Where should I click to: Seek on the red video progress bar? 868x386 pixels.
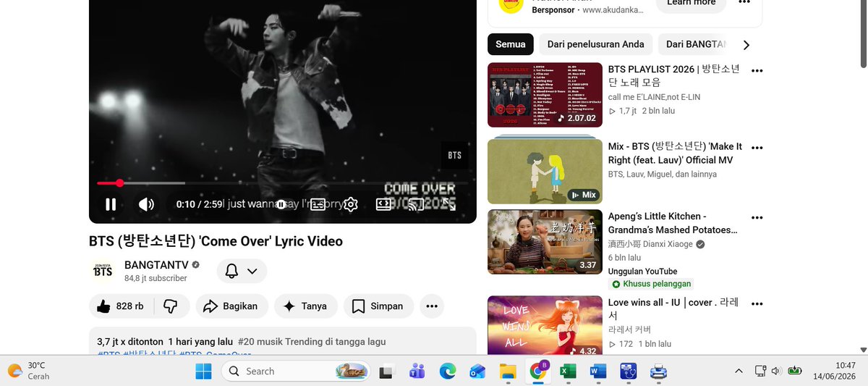tap(282, 183)
